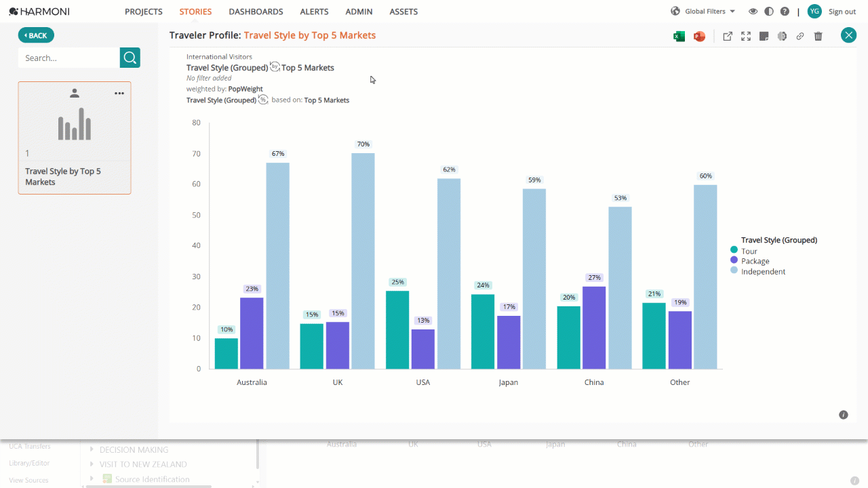
Task: Click the UCA Transfers sidebar link
Action: pyautogui.click(x=29, y=446)
